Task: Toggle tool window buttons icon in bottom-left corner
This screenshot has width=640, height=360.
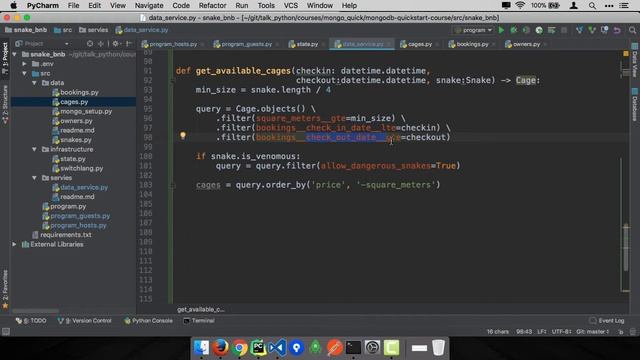Action: click(x=6, y=332)
